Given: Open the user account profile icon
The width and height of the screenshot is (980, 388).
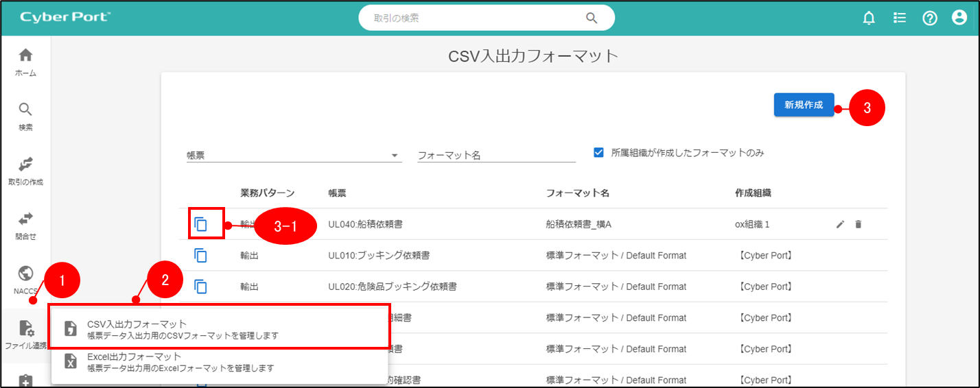Looking at the screenshot, I should tap(959, 19).
